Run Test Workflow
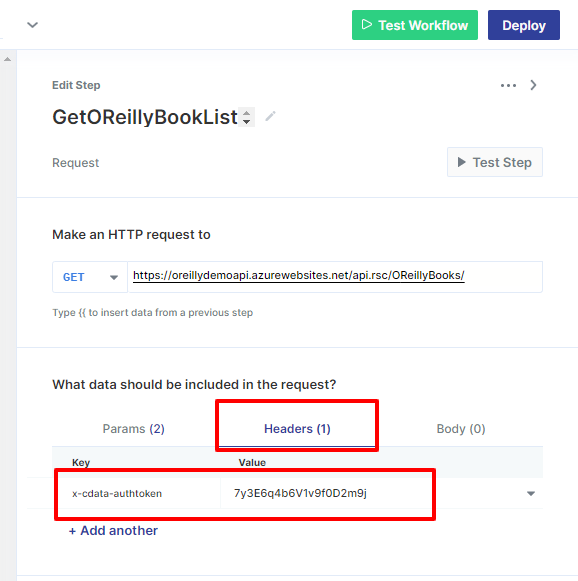The height and width of the screenshot is (581, 578). click(415, 25)
